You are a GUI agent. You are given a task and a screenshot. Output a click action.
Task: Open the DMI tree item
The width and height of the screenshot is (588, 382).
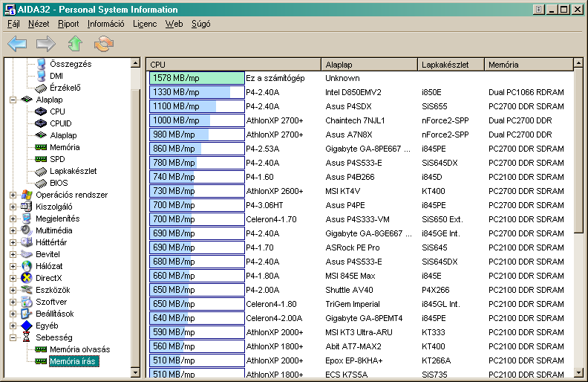[x=56, y=76]
